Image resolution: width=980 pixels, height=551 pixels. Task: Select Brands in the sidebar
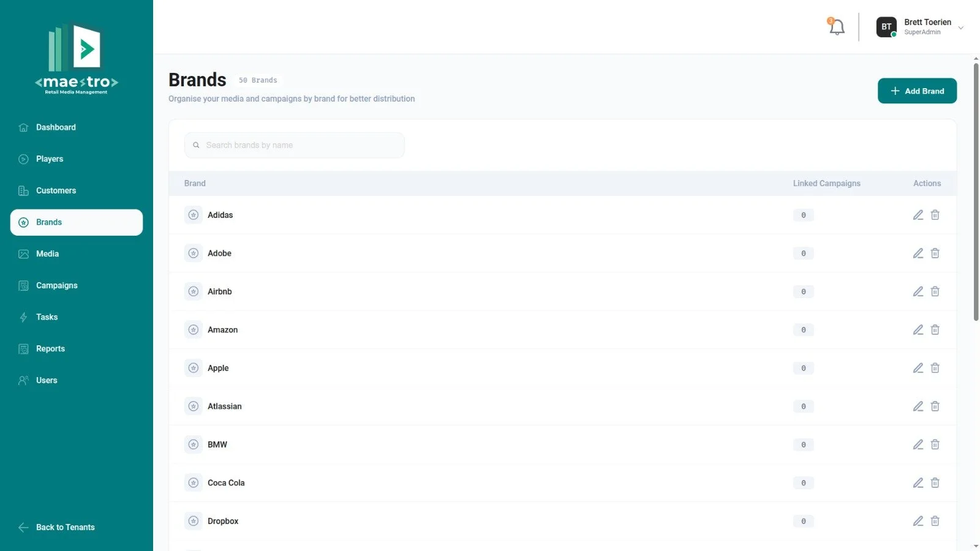77,222
